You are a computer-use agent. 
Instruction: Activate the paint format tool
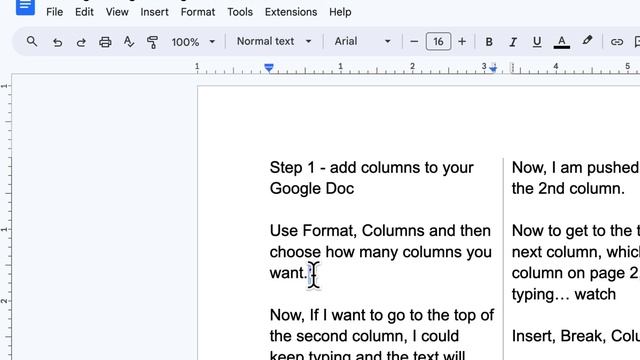(152, 42)
